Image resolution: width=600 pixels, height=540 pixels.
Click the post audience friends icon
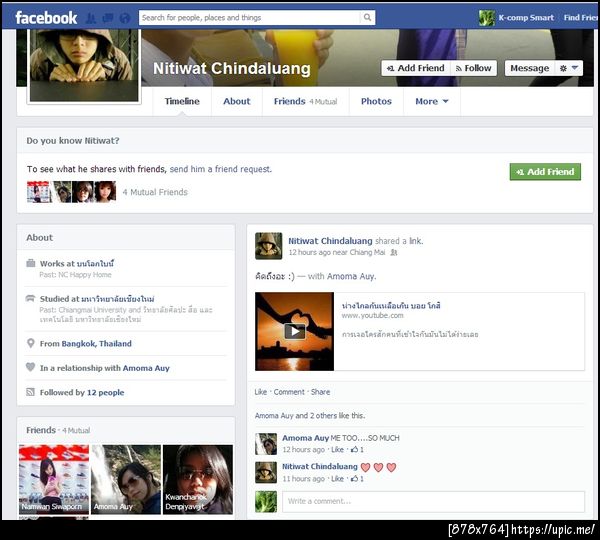click(x=394, y=253)
